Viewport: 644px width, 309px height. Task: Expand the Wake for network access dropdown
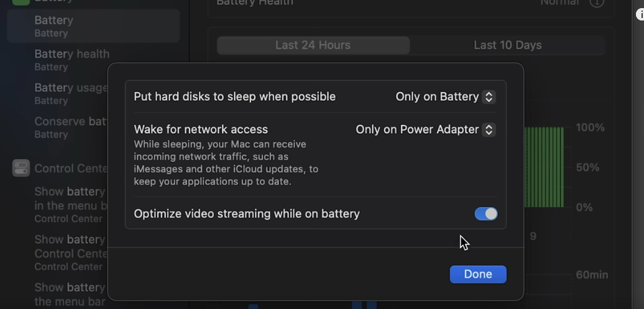click(425, 129)
